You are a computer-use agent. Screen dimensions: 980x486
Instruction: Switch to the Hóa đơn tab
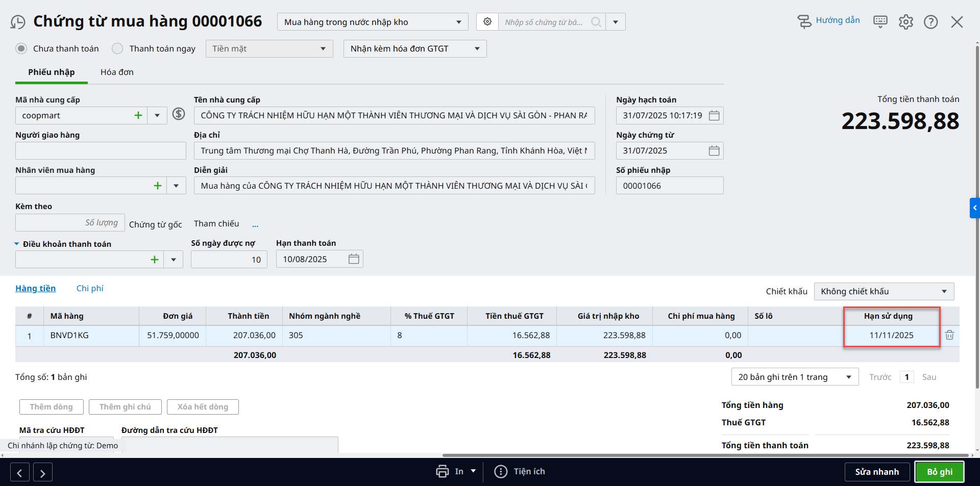click(117, 72)
